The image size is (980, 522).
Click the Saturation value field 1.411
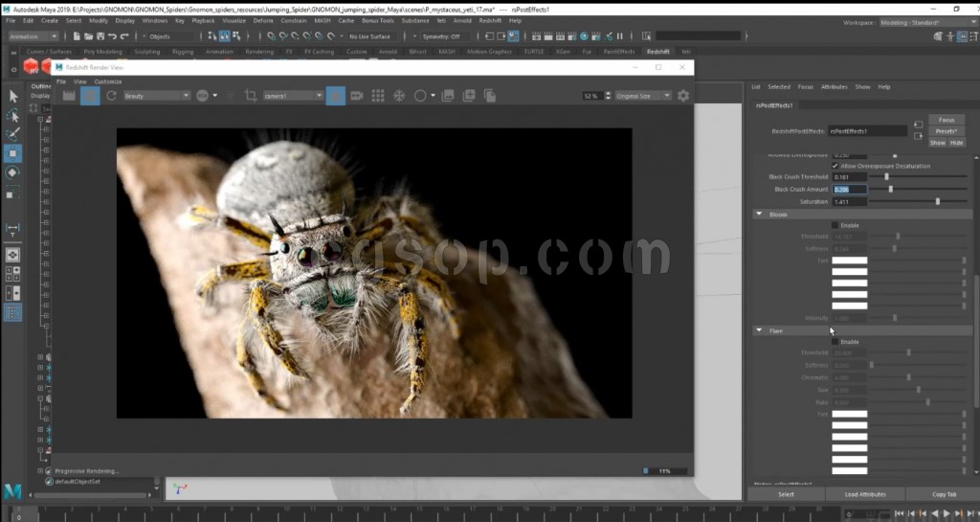[x=850, y=201]
